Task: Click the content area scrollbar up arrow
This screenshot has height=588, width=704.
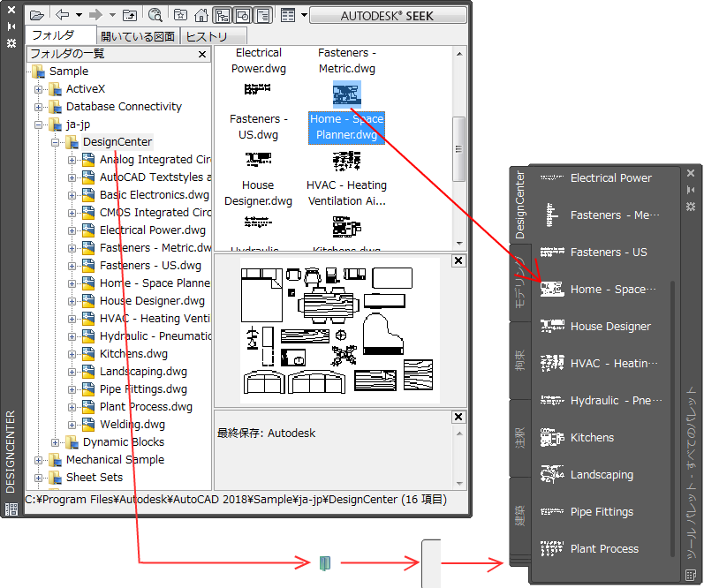Action: pos(459,54)
